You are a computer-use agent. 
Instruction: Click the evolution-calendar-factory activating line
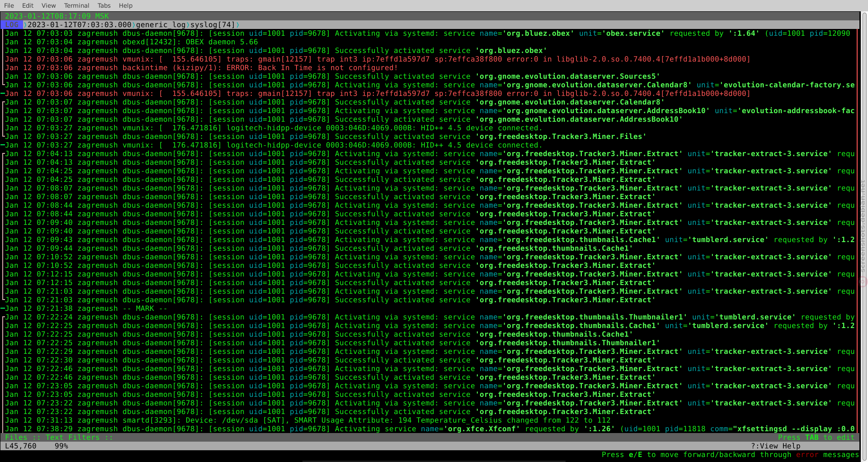430,85
